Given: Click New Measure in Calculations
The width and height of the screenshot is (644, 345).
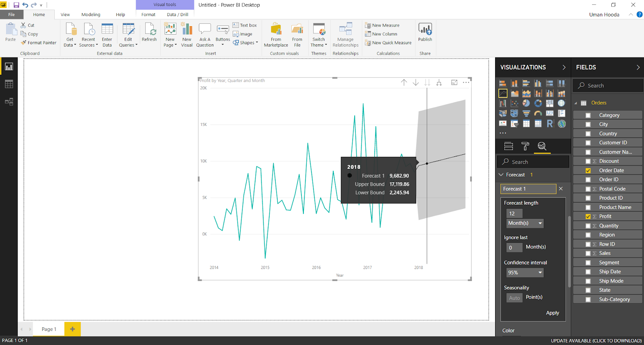Looking at the screenshot, I should coord(386,25).
